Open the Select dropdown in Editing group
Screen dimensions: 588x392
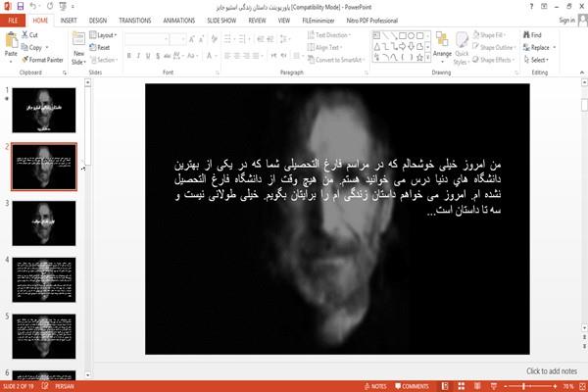pos(536,60)
